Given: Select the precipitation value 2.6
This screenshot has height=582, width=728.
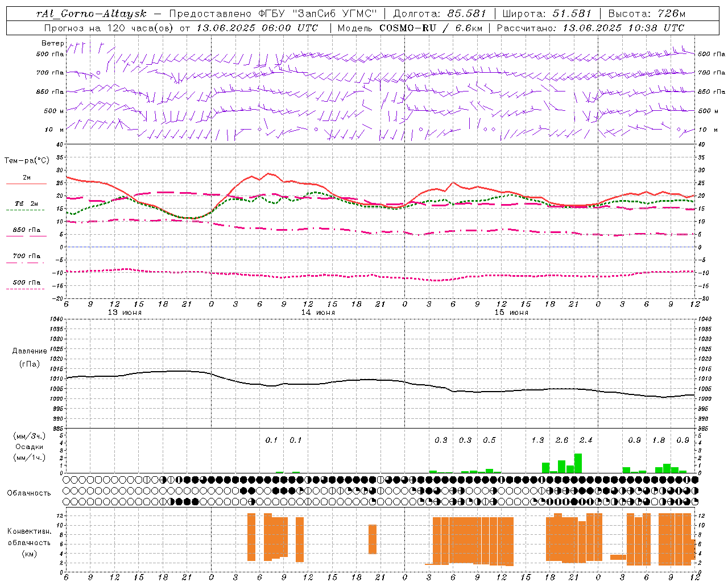Looking at the screenshot, I should (x=562, y=440).
